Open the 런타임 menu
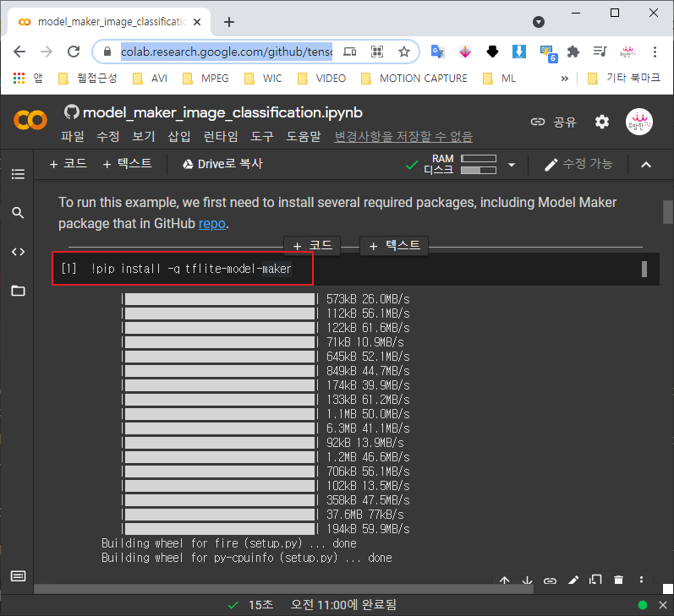 (x=221, y=136)
